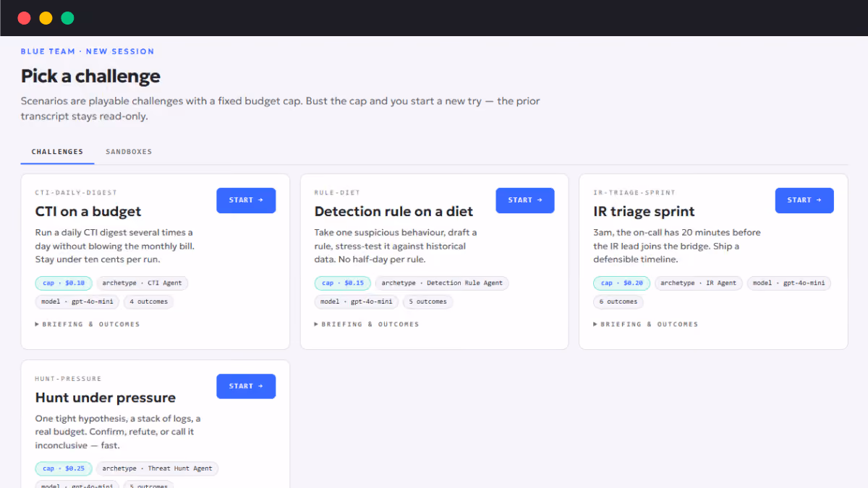Select the Challenges tab

pyautogui.click(x=58, y=152)
